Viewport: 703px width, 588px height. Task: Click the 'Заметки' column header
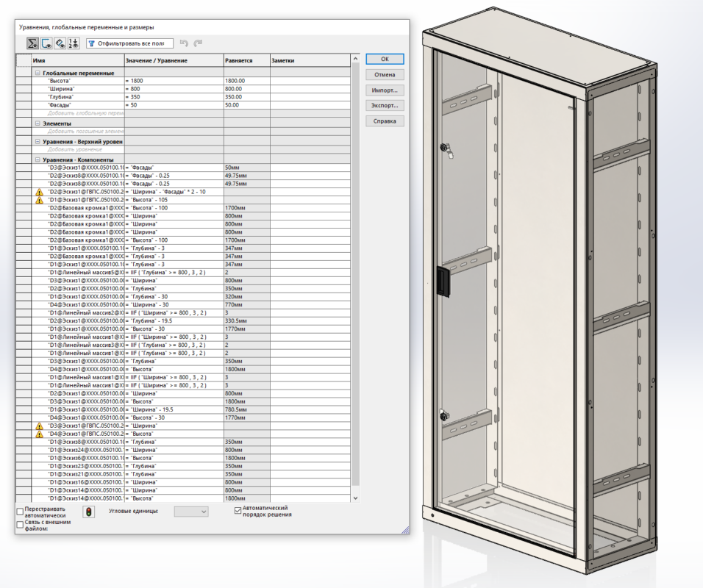tap(310, 60)
